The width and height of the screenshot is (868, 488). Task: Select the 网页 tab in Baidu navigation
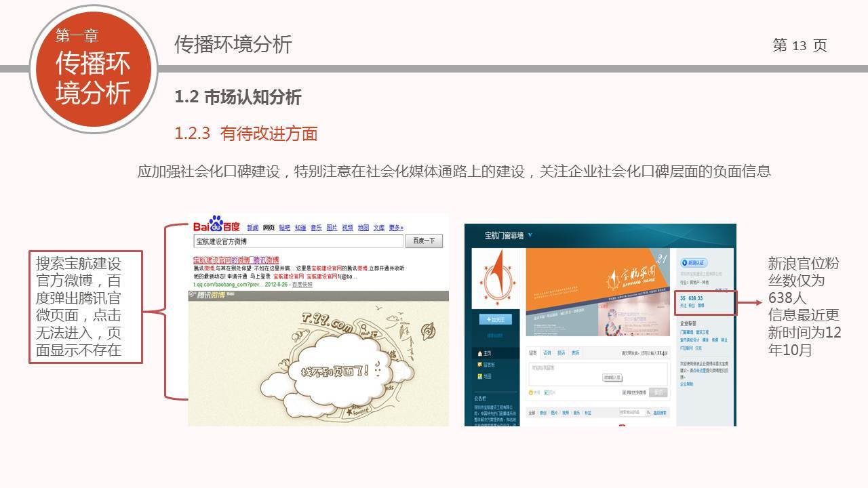tap(269, 228)
